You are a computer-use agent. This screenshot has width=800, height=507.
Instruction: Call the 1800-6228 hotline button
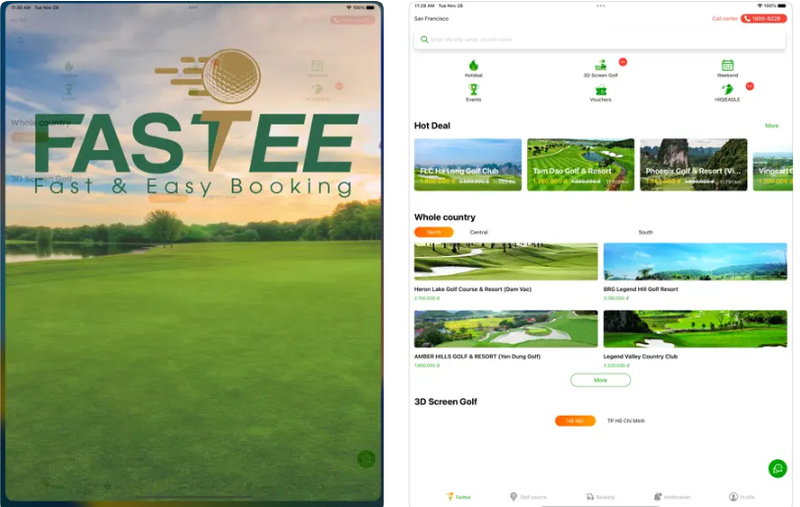(763, 18)
